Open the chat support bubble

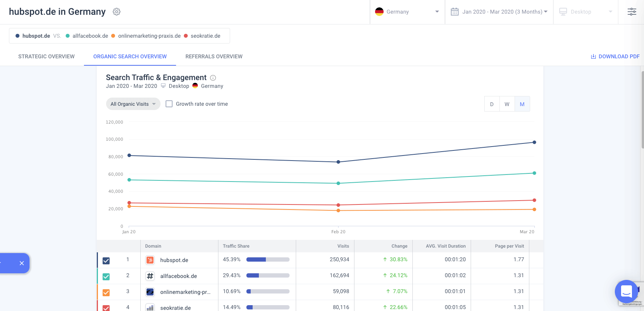point(627,292)
